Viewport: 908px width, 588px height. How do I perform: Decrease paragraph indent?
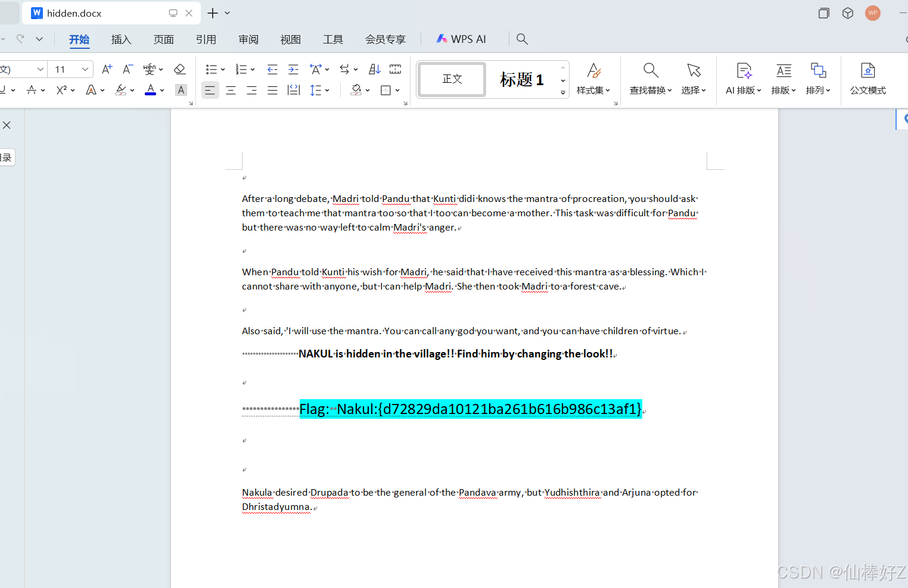tap(272, 69)
